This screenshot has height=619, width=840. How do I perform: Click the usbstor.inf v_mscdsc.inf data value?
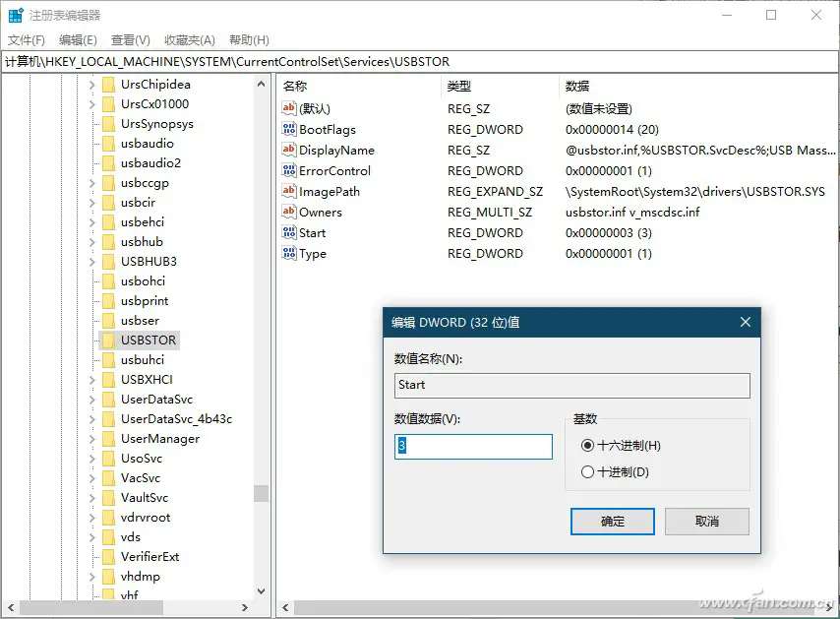(632, 213)
